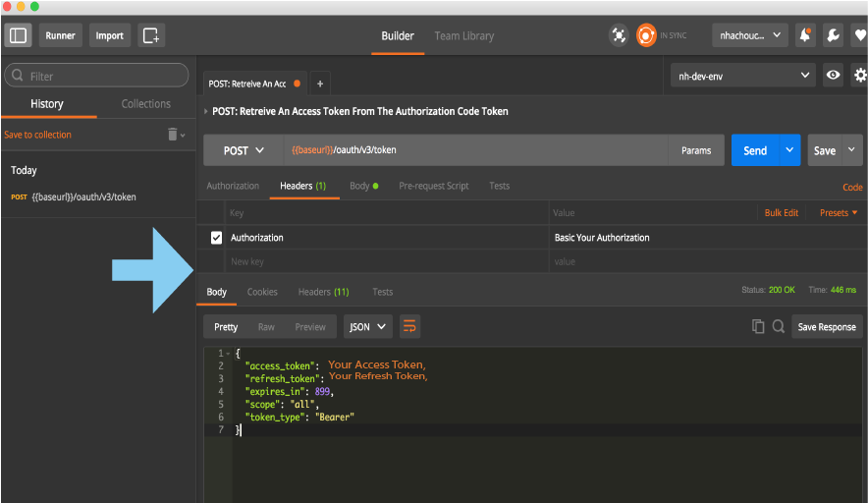Expand the nh-dev-env environment dropdown

click(x=742, y=75)
